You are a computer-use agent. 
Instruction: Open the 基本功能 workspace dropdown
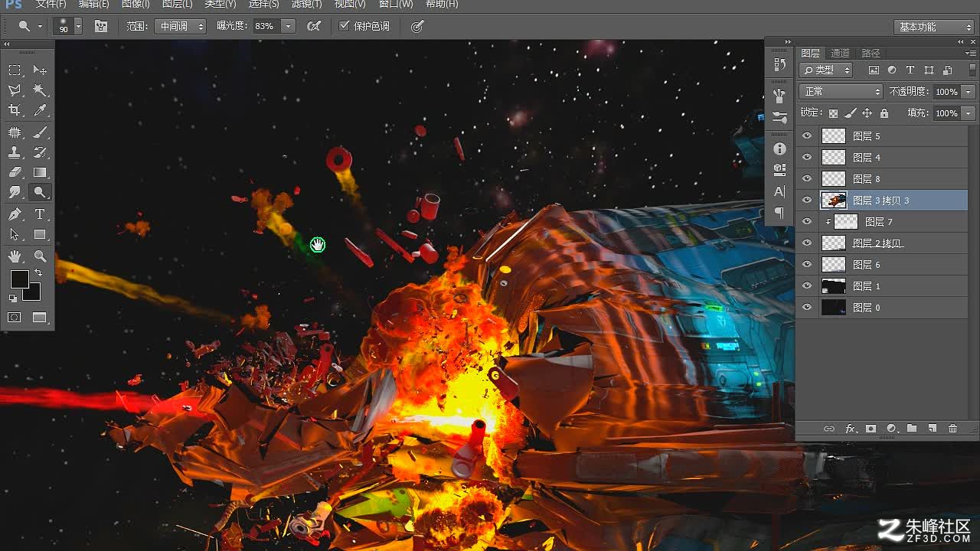click(x=933, y=27)
